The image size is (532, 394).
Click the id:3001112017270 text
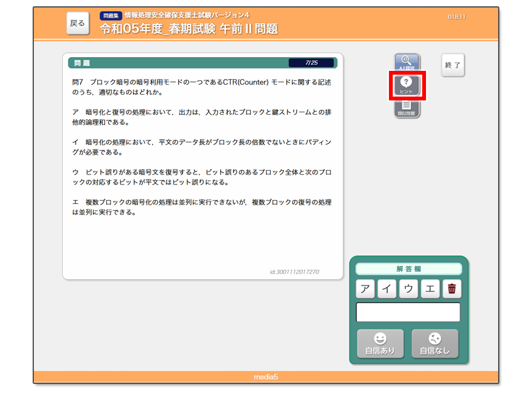pos(294,272)
